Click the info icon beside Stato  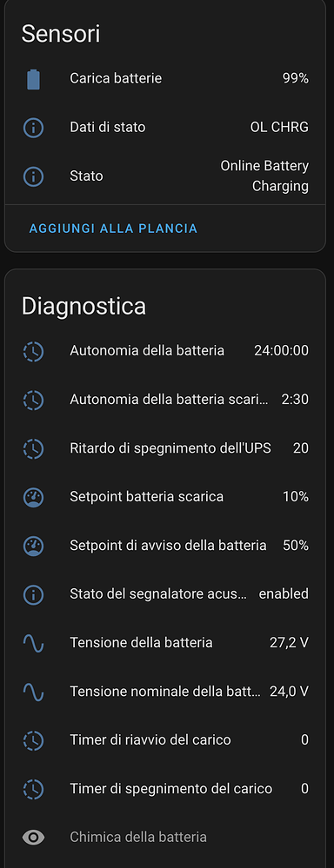tap(33, 176)
